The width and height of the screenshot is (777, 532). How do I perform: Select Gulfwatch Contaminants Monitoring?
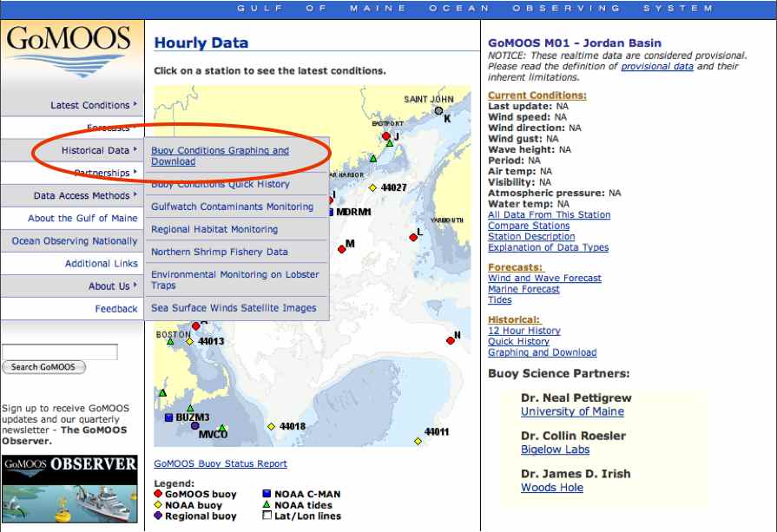pyautogui.click(x=232, y=207)
